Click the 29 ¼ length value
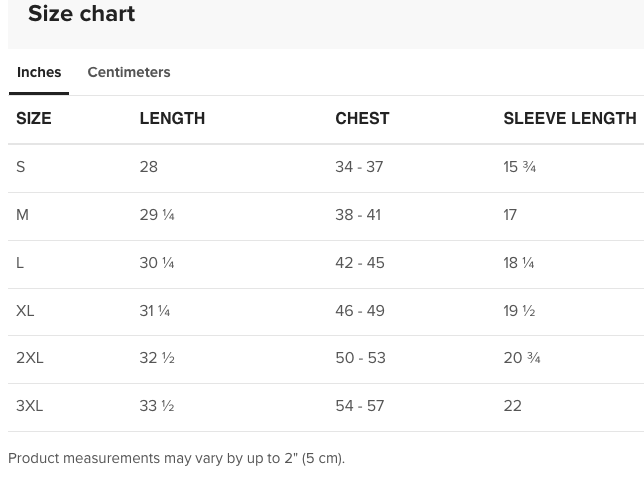644x478 pixels. pos(157,215)
